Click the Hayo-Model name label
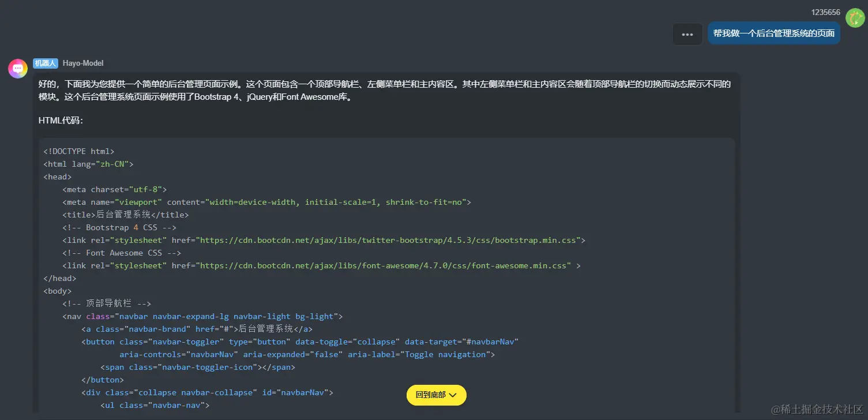 pyautogui.click(x=83, y=63)
